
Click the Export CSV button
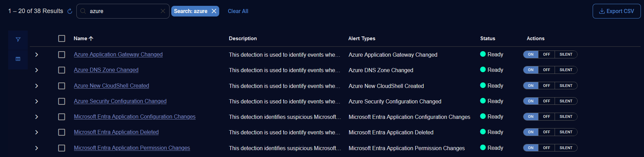(x=616, y=11)
